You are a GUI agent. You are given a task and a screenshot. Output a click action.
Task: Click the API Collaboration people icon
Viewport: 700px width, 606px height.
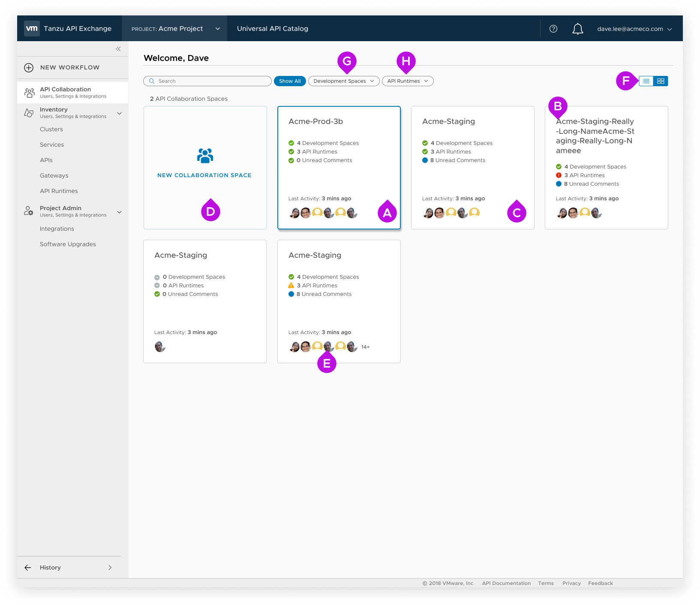click(29, 93)
